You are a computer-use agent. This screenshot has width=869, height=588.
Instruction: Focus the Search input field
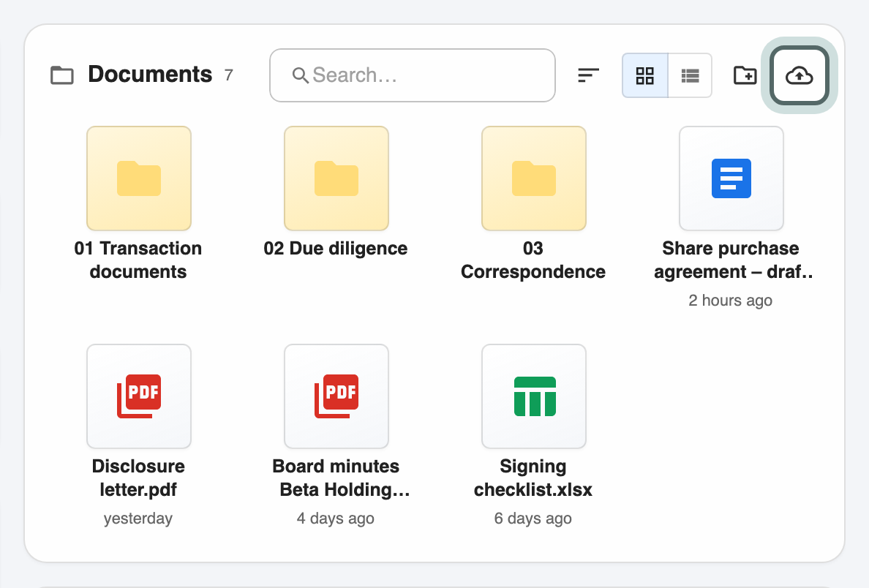coord(413,75)
